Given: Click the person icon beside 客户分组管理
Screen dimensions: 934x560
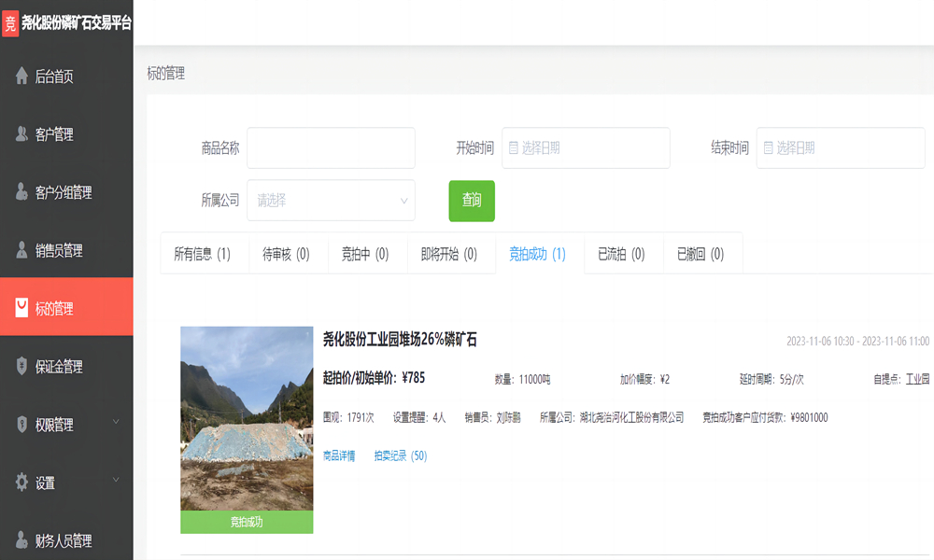Looking at the screenshot, I should [x=21, y=192].
